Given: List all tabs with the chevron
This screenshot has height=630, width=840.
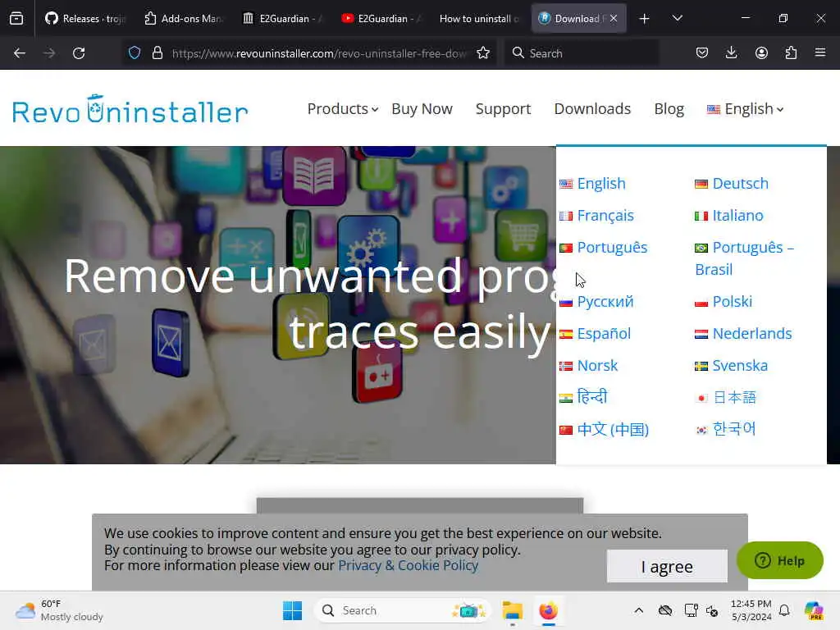Looking at the screenshot, I should (x=677, y=18).
